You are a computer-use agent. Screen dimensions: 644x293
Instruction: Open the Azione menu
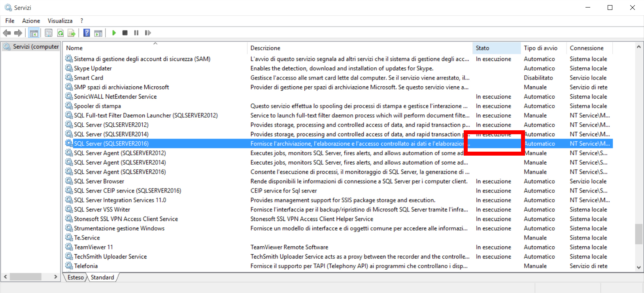click(31, 21)
